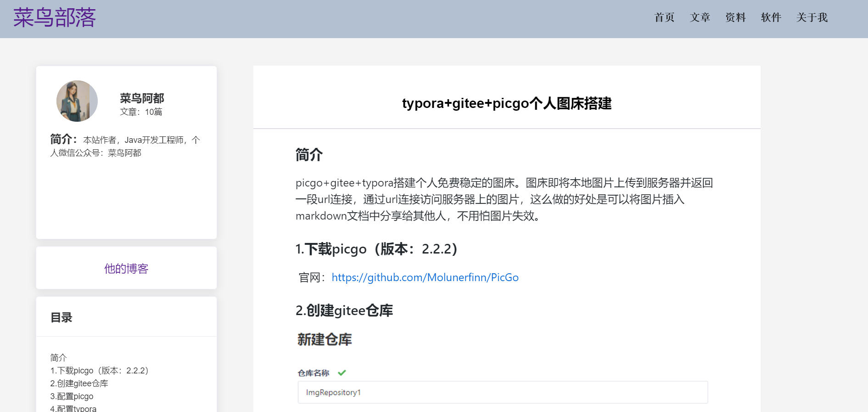The height and width of the screenshot is (412, 868).
Task: Jump to 4.配置typora in the table of contents
Action: [x=73, y=408]
